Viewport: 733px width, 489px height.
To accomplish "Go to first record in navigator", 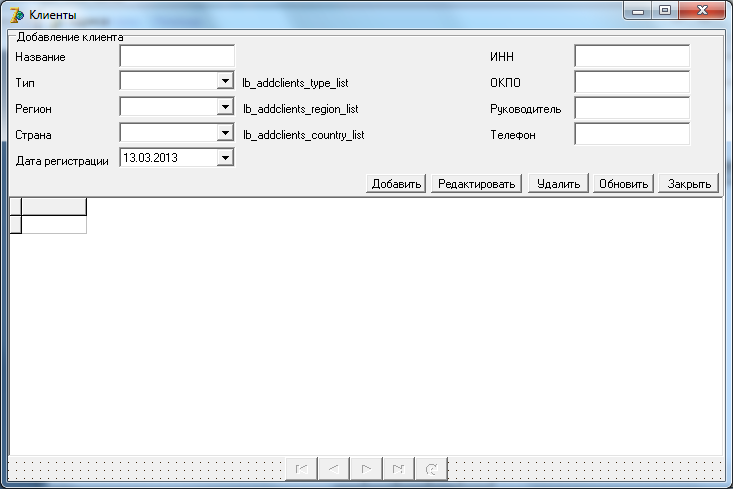I will click(302, 469).
